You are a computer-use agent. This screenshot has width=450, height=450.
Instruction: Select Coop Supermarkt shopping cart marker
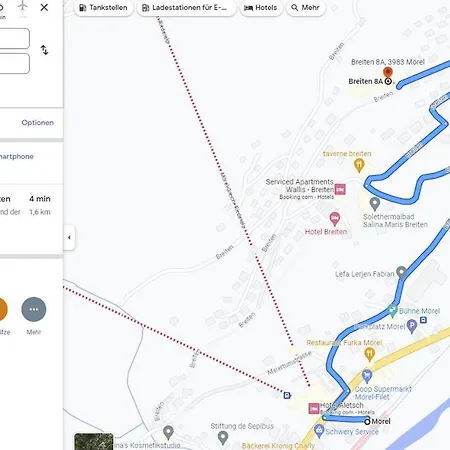coord(367,376)
